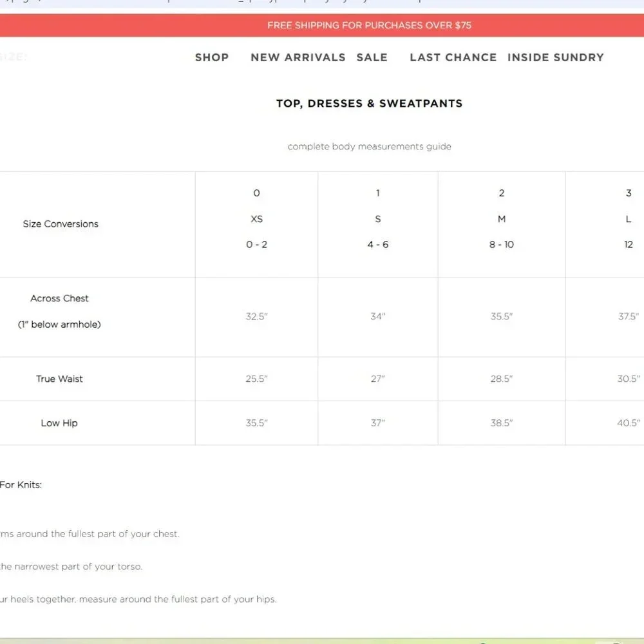The height and width of the screenshot is (644, 644).
Task: Click the free shipping promo banner
Action: coord(322,25)
